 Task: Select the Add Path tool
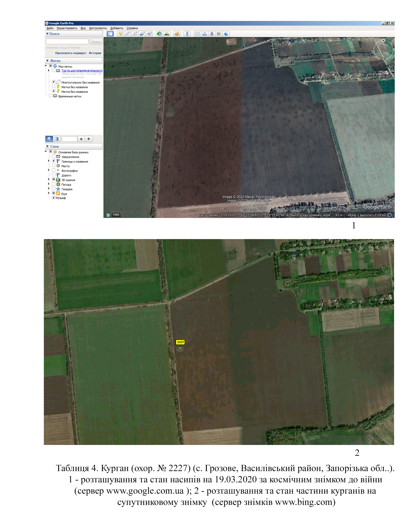coord(135,34)
